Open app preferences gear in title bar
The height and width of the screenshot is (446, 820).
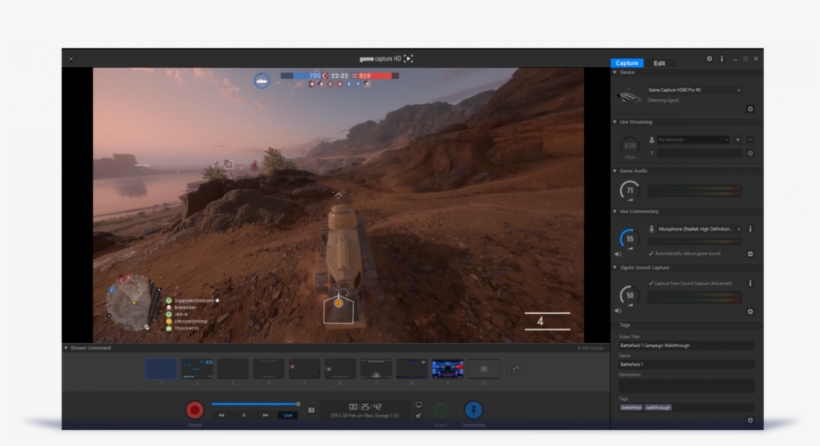coord(709,59)
